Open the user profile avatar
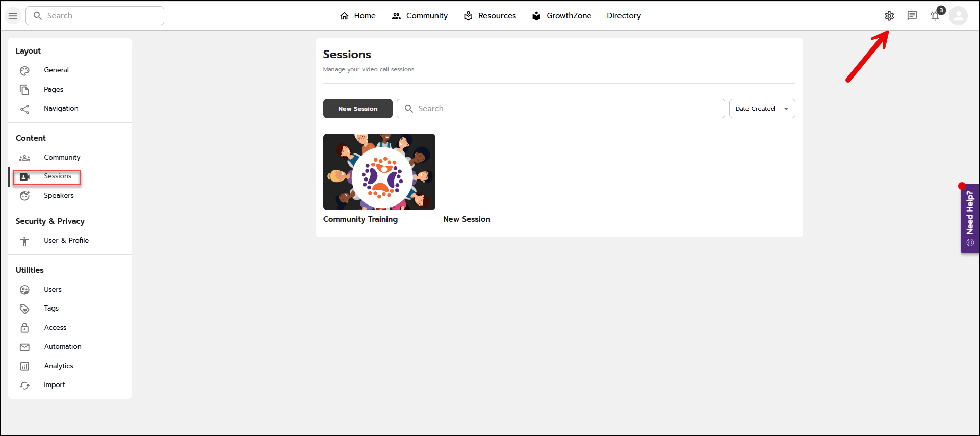This screenshot has width=980, height=436. tap(958, 16)
